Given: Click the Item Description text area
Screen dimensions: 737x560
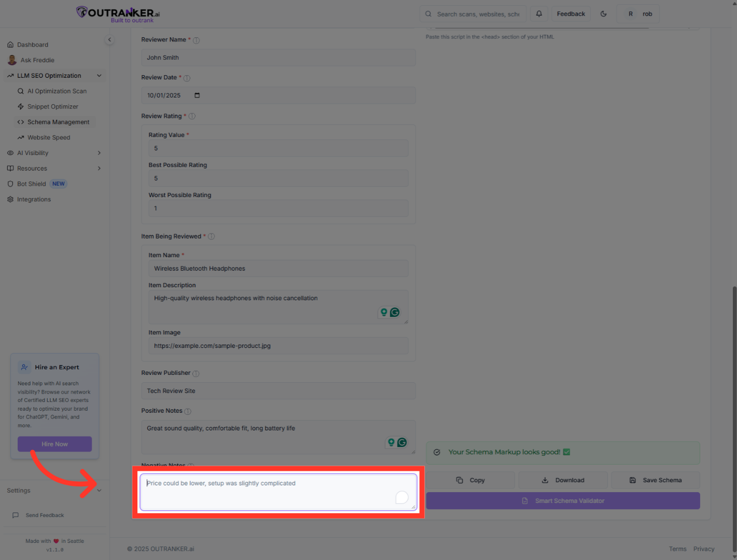Looking at the screenshot, I should coord(278,307).
